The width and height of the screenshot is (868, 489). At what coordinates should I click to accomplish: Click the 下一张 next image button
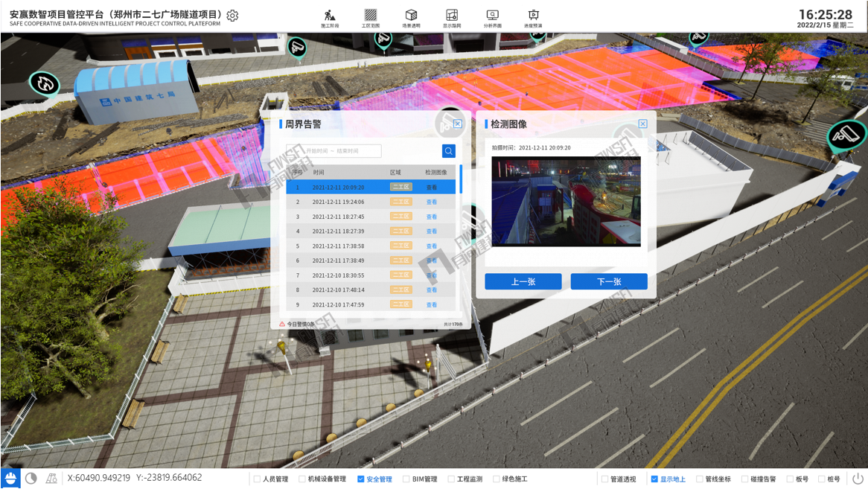pyautogui.click(x=609, y=281)
